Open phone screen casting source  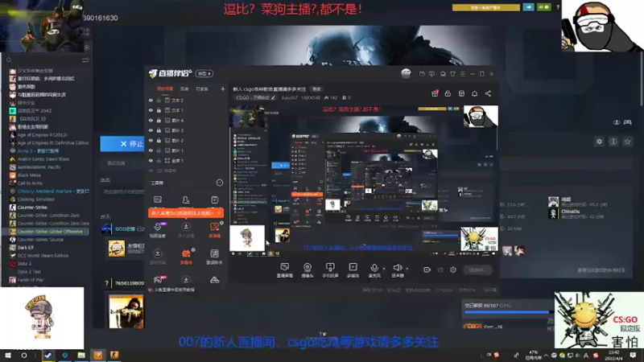click(330, 270)
